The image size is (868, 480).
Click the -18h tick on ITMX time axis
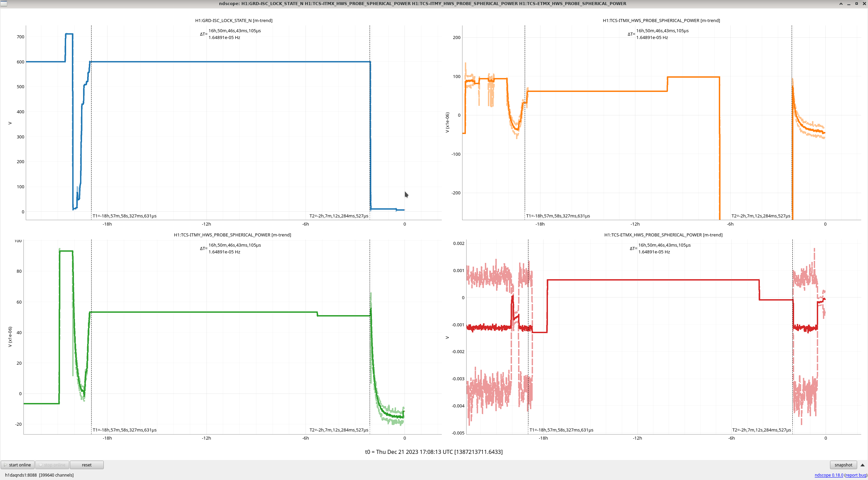(x=540, y=224)
